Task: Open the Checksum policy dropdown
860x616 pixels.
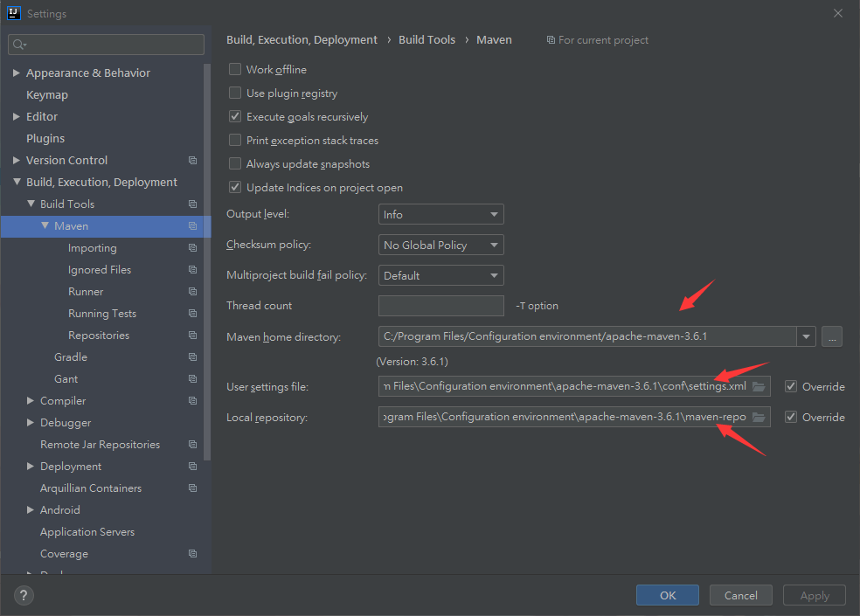Action: pyautogui.click(x=440, y=246)
